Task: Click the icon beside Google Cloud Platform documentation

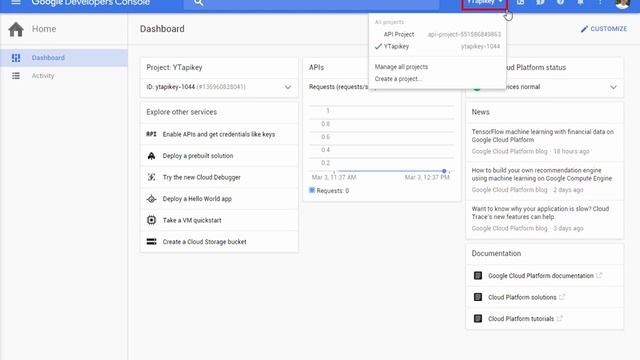Action: pyautogui.click(x=478, y=276)
